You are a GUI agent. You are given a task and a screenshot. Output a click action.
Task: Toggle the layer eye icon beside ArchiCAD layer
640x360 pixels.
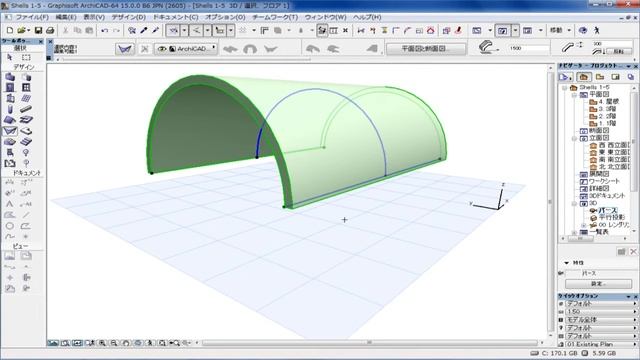(x=162, y=49)
